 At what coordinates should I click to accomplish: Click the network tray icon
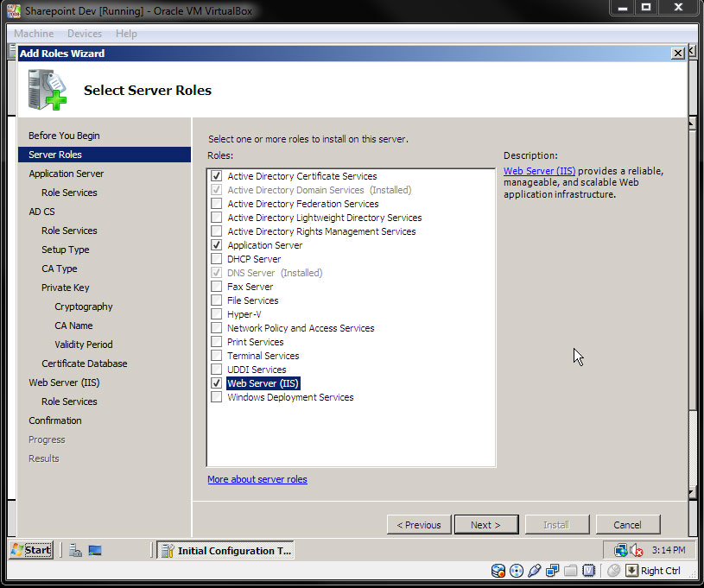click(620, 550)
